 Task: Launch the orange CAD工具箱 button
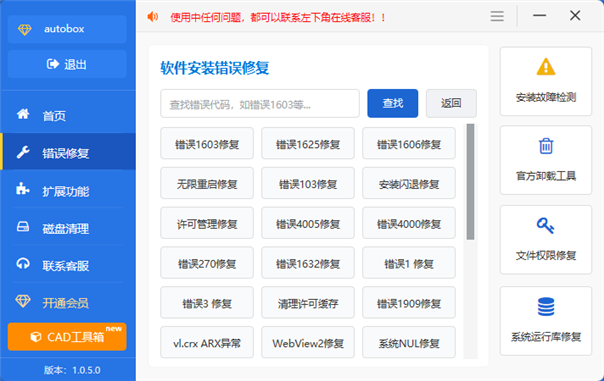coord(67,337)
